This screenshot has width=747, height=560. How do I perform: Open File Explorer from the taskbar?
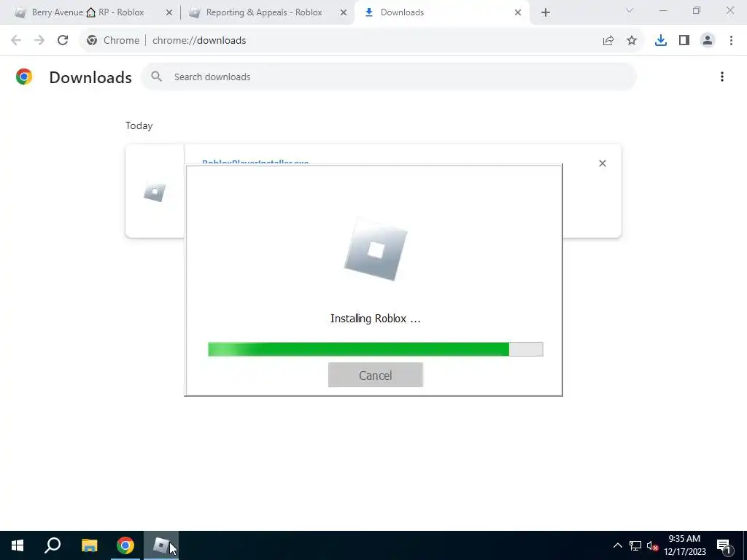click(89, 545)
